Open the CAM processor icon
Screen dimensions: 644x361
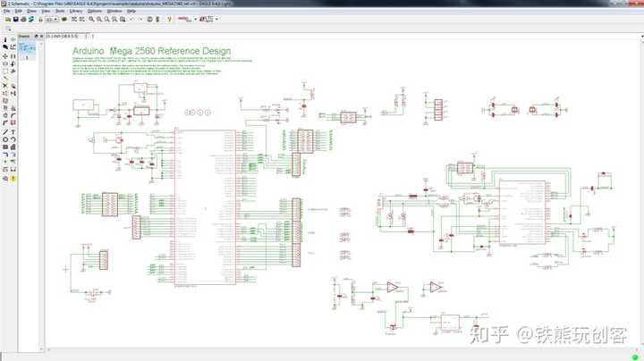tap(30, 19)
